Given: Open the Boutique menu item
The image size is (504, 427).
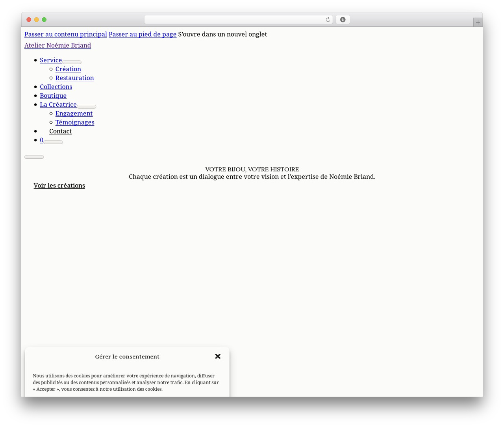Looking at the screenshot, I should click(x=53, y=96).
